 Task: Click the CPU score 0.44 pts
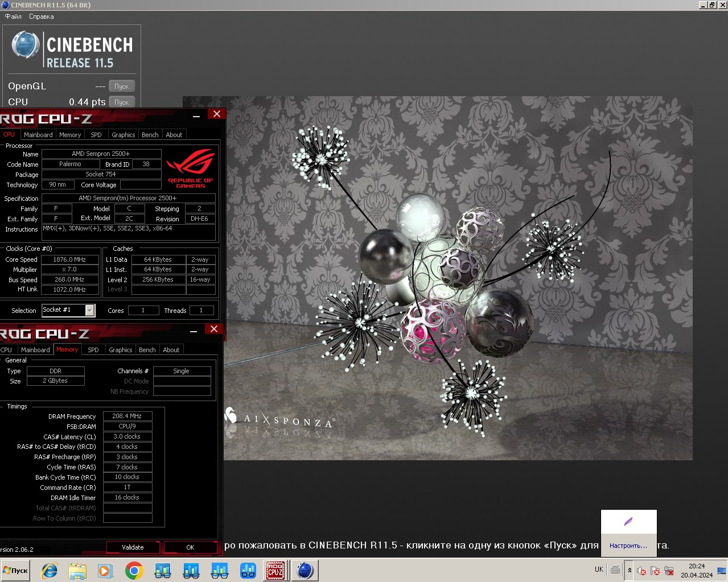tap(87, 102)
